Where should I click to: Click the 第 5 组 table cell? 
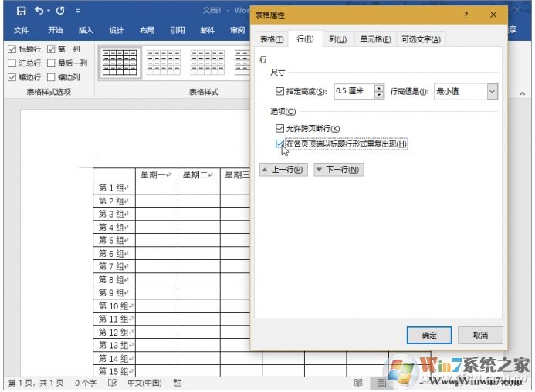click(114, 240)
